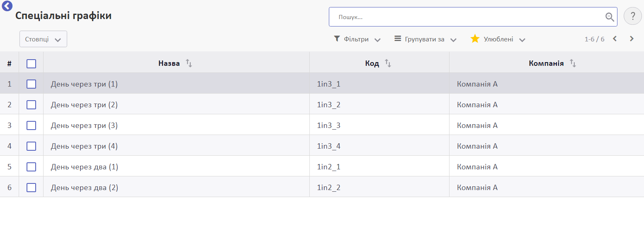Image resolution: width=644 pixels, height=241 pixels.
Task: Open the Улюблені favorites menu
Action: tap(498, 39)
